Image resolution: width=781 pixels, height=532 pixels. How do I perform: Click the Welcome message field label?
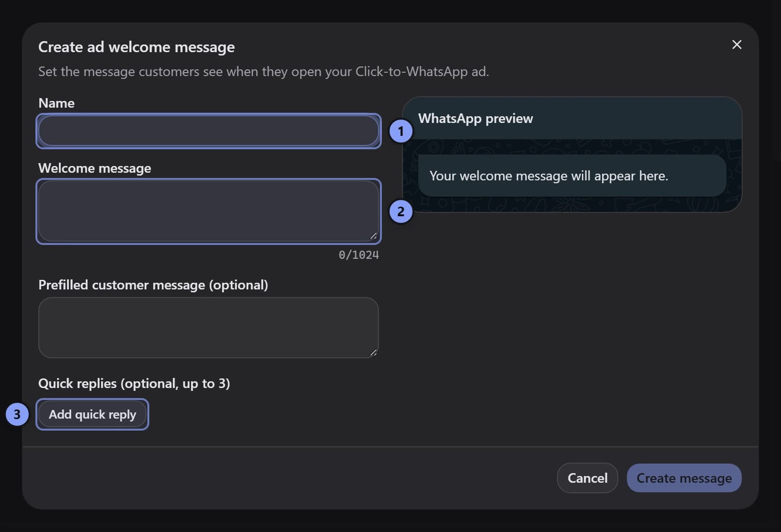pos(95,168)
